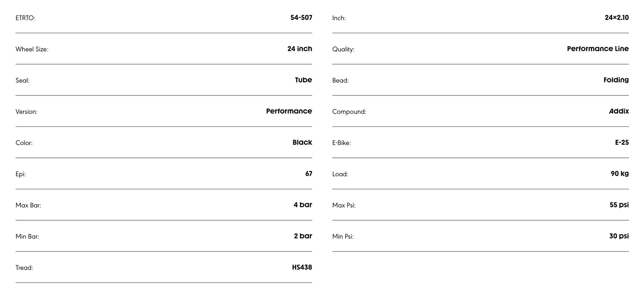Select the Compound value Addix
Screen dimensions: 644x292
coord(619,111)
